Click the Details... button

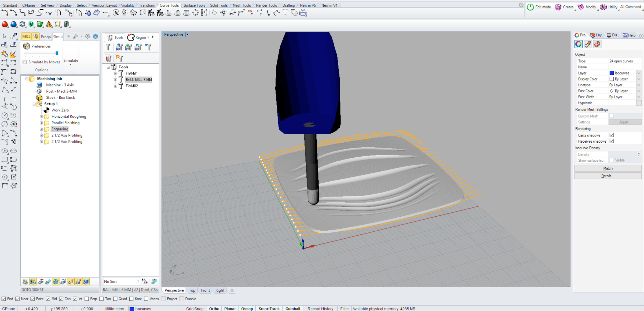tap(608, 176)
